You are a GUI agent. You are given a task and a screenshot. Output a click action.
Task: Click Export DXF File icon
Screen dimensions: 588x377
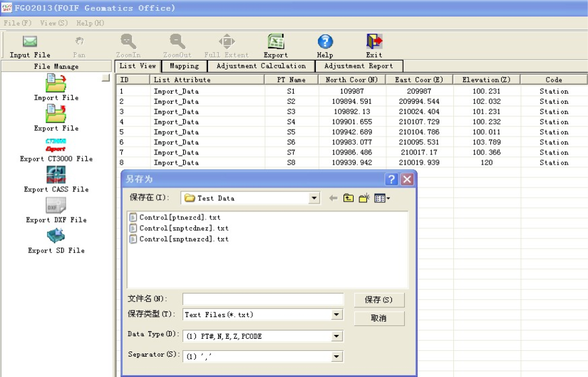pyautogui.click(x=56, y=205)
